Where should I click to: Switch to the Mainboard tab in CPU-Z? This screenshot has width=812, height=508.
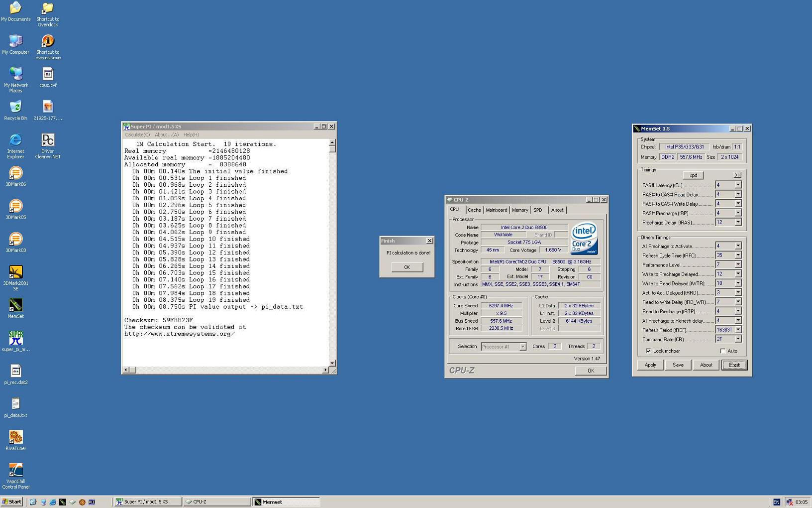(x=496, y=210)
